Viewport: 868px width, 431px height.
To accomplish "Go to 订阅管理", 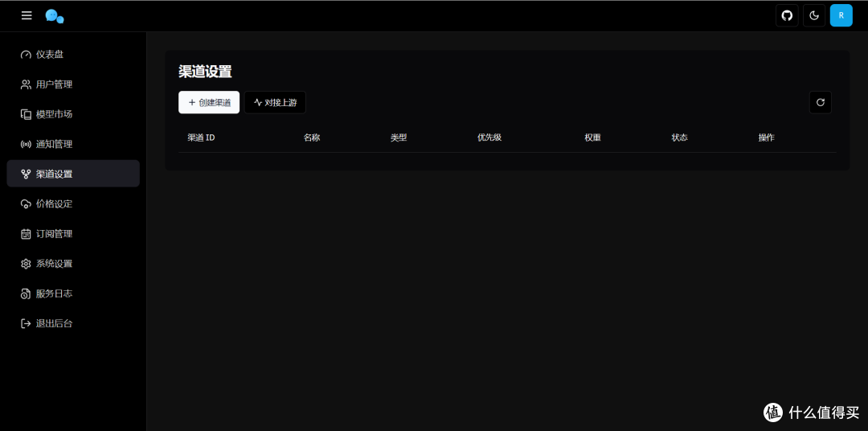I will coord(73,234).
